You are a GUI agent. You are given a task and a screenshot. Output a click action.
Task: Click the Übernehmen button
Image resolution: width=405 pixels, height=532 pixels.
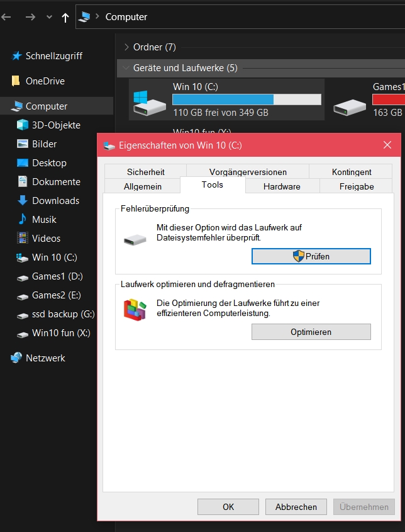click(364, 507)
